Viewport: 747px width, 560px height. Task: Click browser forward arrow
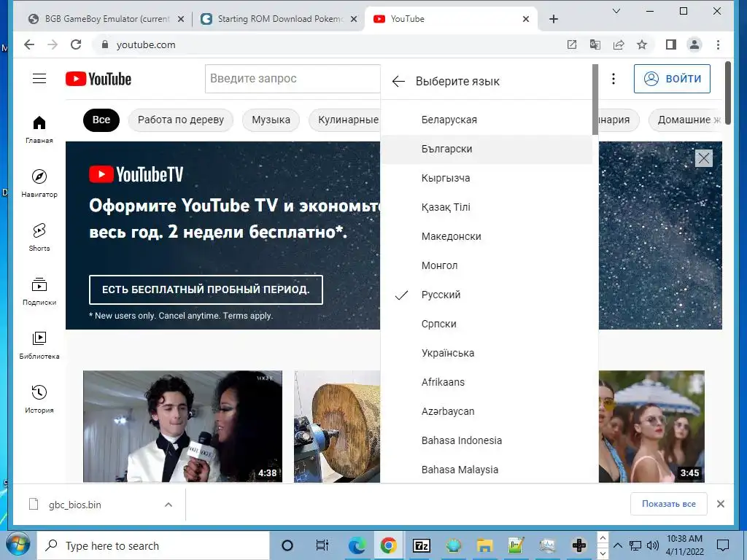tap(53, 44)
